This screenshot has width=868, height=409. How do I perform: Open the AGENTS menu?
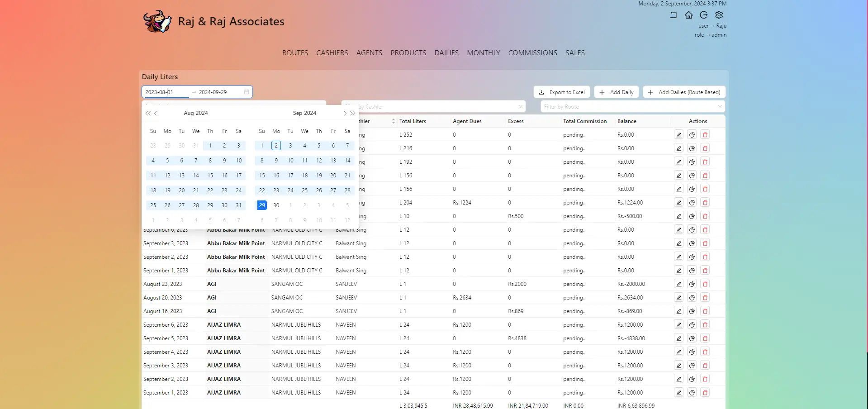pyautogui.click(x=369, y=53)
